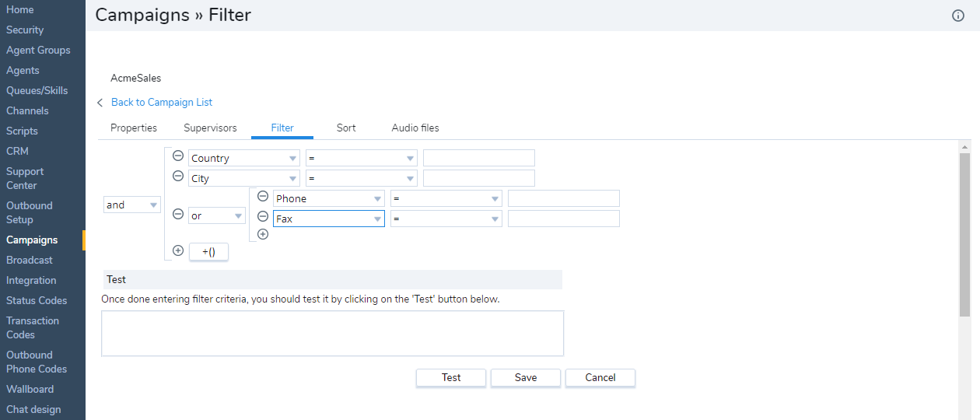Open the comparison operator dropdown for Phone

(x=446, y=198)
